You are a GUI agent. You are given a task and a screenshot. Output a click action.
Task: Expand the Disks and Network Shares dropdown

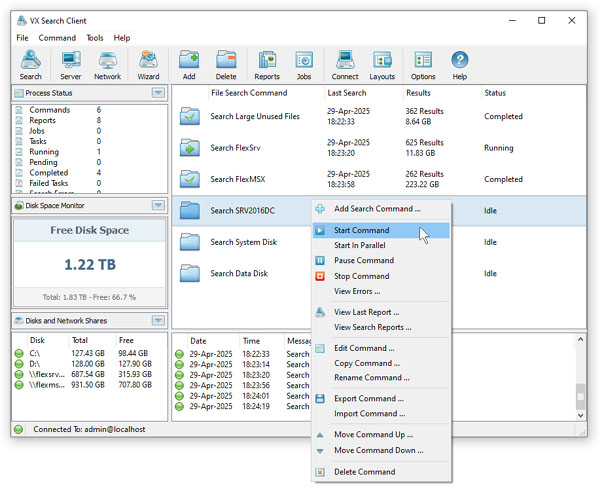click(158, 321)
